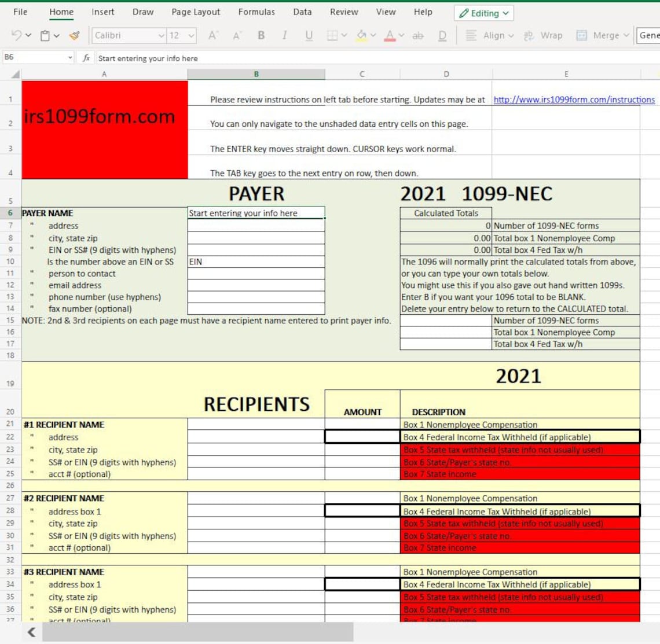
Task: Switch to the Formulas tab
Action: coord(256,12)
